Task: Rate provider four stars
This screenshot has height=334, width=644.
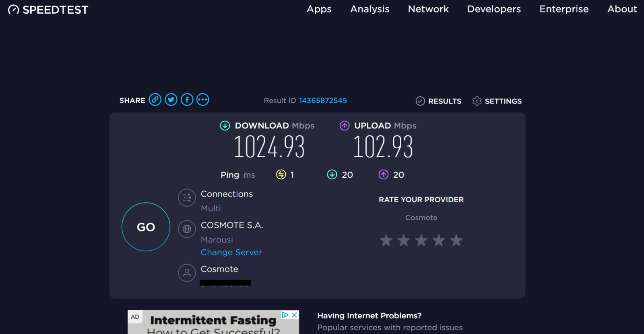Action: pyautogui.click(x=439, y=240)
